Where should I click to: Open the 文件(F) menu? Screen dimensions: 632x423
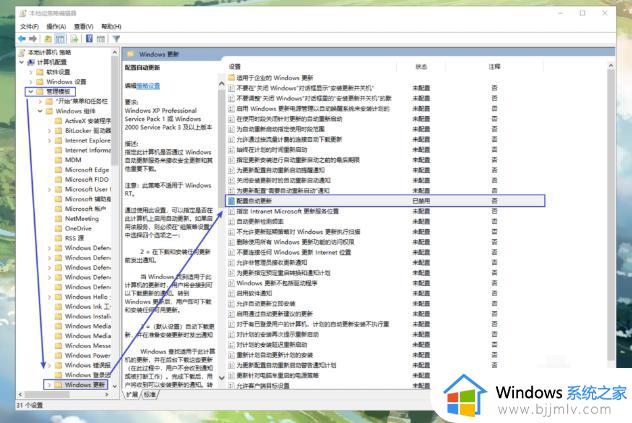[x=29, y=27]
